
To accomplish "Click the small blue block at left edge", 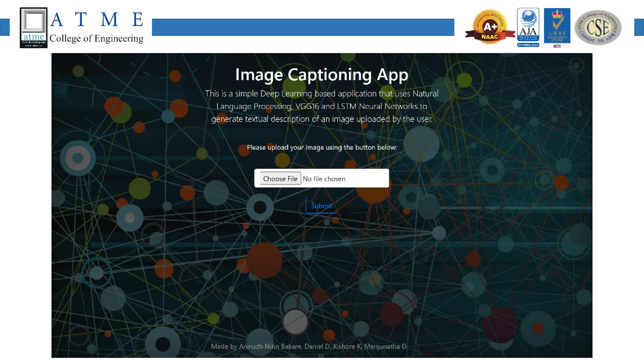I will (x=4, y=27).
